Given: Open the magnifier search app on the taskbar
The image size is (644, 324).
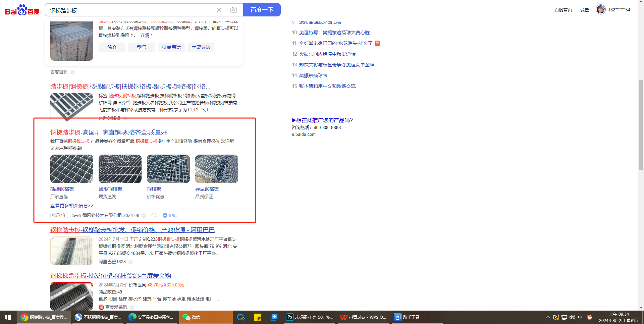Looking at the screenshot, I should point(241,317).
